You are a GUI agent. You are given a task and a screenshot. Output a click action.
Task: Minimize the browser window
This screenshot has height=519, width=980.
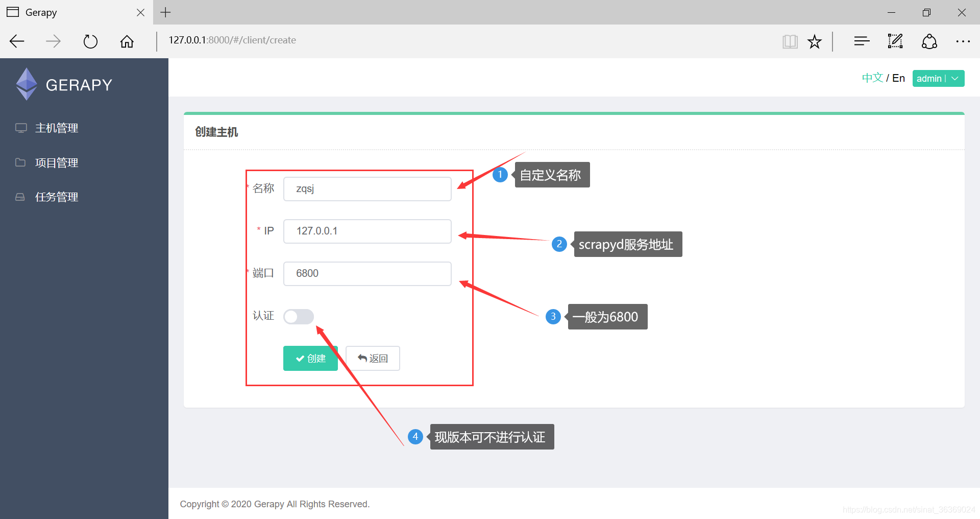891,12
